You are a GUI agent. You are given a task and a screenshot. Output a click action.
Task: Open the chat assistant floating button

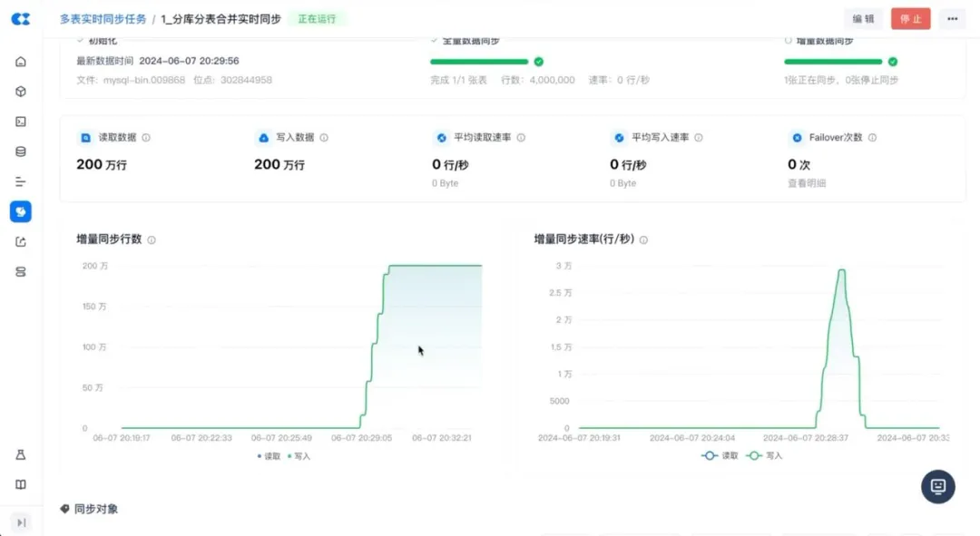point(937,486)
